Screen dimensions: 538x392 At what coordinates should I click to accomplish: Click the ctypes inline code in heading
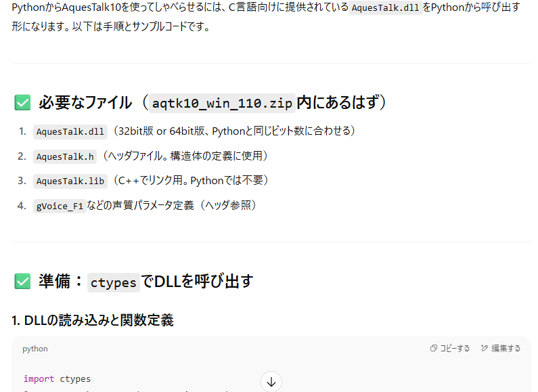tap(114, 282)
